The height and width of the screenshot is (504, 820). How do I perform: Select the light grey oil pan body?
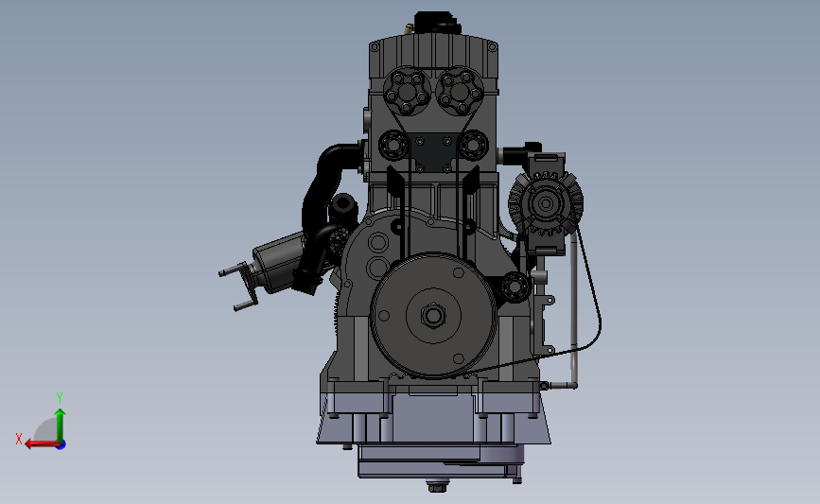(x=433, y=418)
